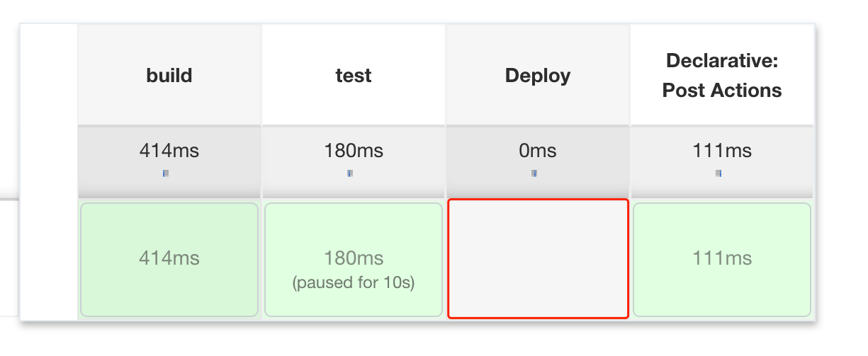The width and height of the screenshot is (868, 356).
Task: Click the empty red-outlined Deploy stage cell
Action: tap(538, 259)
